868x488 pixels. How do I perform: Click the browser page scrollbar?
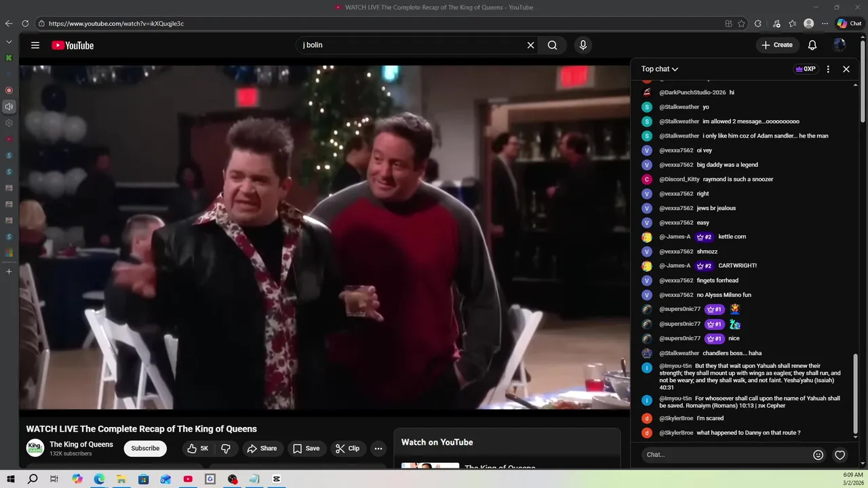(x=864, y=81)
